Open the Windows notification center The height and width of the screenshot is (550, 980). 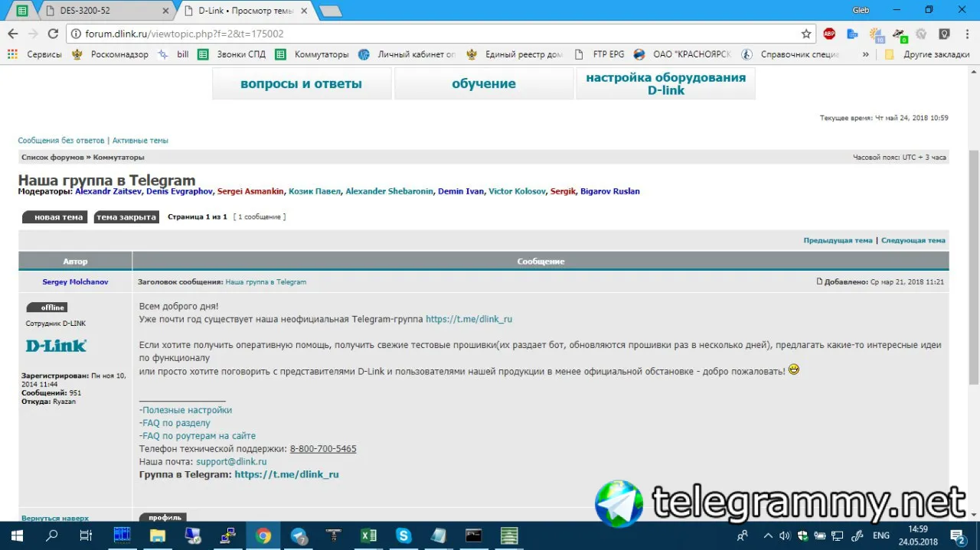point(959,536)
